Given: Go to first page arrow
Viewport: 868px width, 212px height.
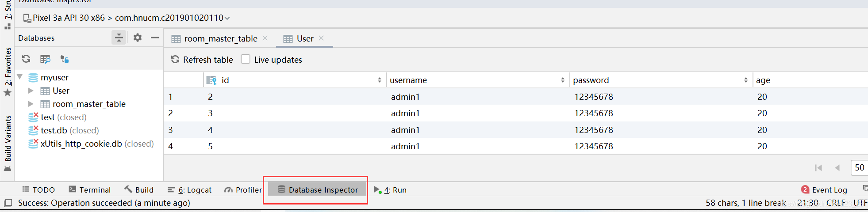Looking at the screenshot, I should [818, 168].
